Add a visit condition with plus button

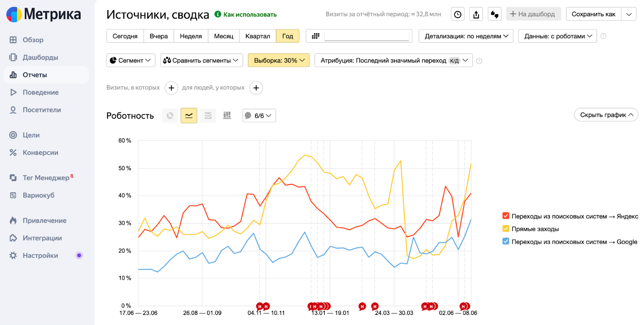171,88
